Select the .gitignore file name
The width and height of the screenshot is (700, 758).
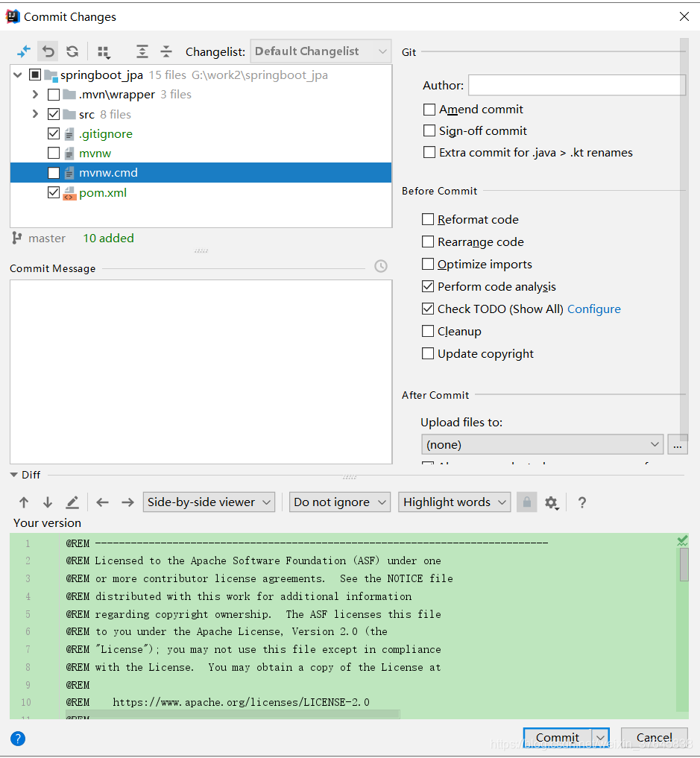106,134
